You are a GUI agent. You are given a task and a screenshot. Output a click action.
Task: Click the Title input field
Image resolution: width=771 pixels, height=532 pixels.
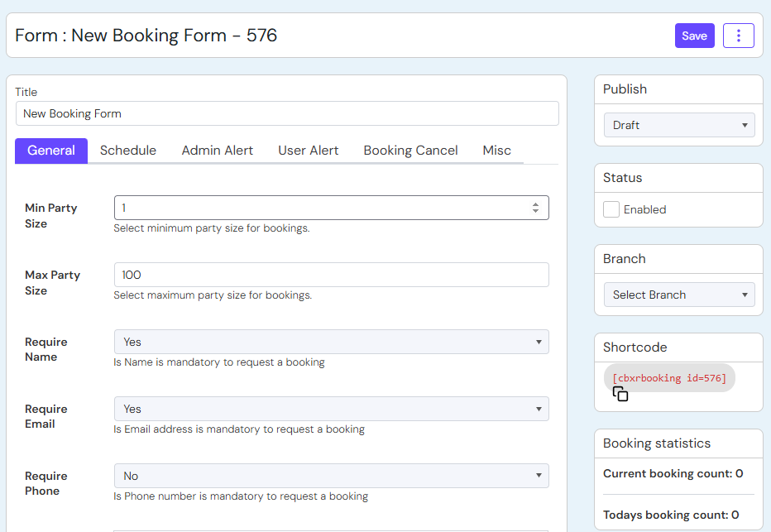coord(287,113)
